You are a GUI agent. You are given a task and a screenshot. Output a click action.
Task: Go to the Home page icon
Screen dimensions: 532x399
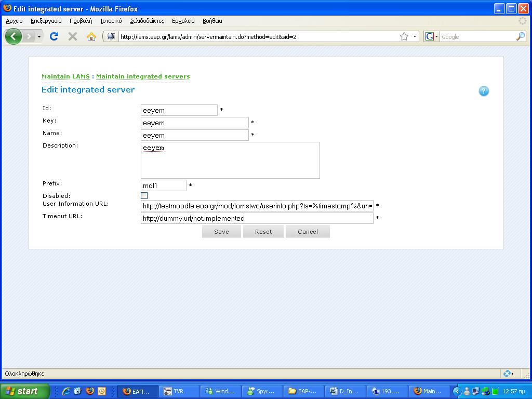click(91, 36)
